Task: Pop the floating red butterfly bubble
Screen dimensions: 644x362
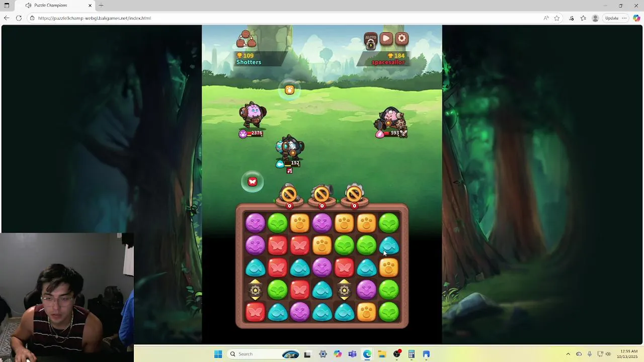Action: (253, 182)
